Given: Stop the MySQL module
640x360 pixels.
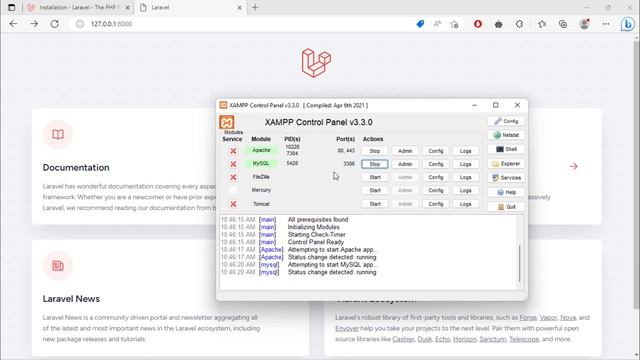Looking at the screenshot, I should pos(375,164).
